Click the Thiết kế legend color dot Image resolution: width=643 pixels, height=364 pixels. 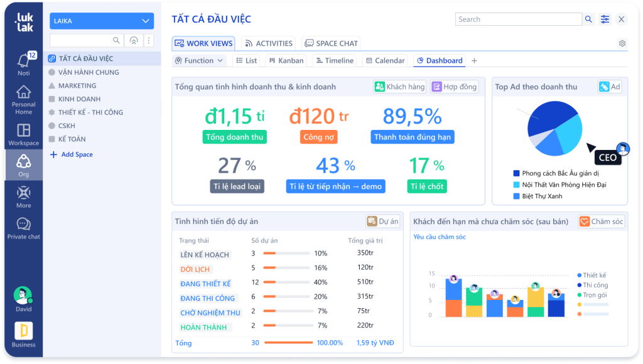[x=578, y=276]
